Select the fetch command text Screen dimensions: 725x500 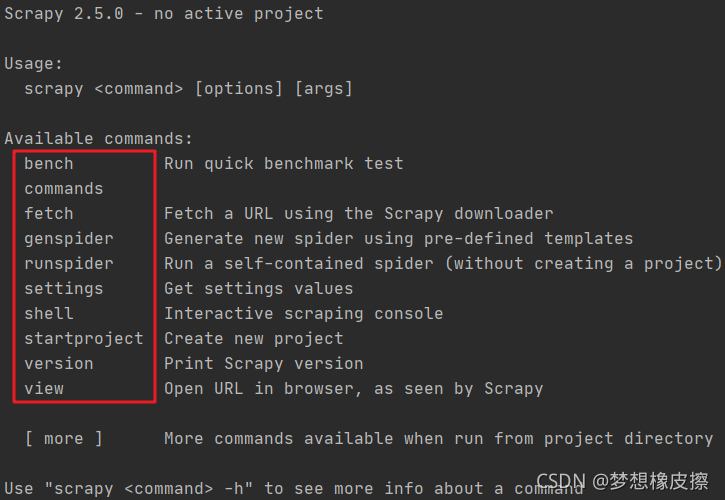tap(49, 213)
